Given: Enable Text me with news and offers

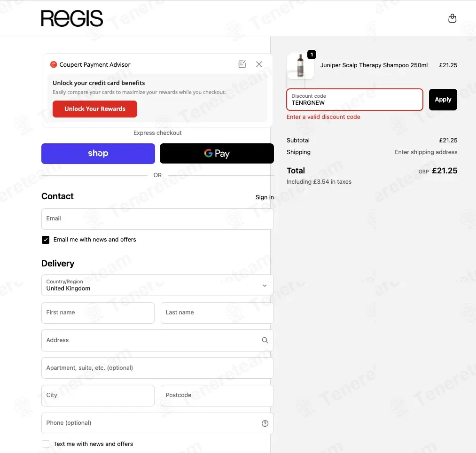Looking at the screenshot, I should [x=46, y=444].
